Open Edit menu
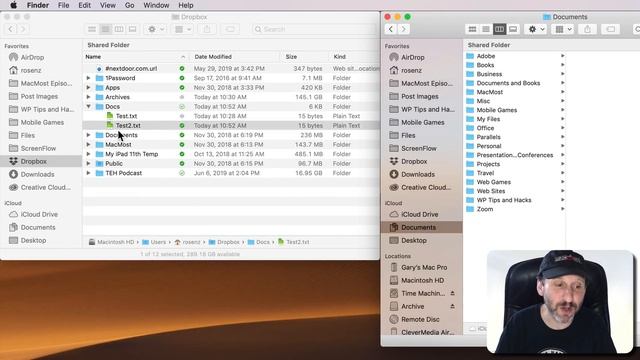The image size is (640, 360). [x=84, y=5]
